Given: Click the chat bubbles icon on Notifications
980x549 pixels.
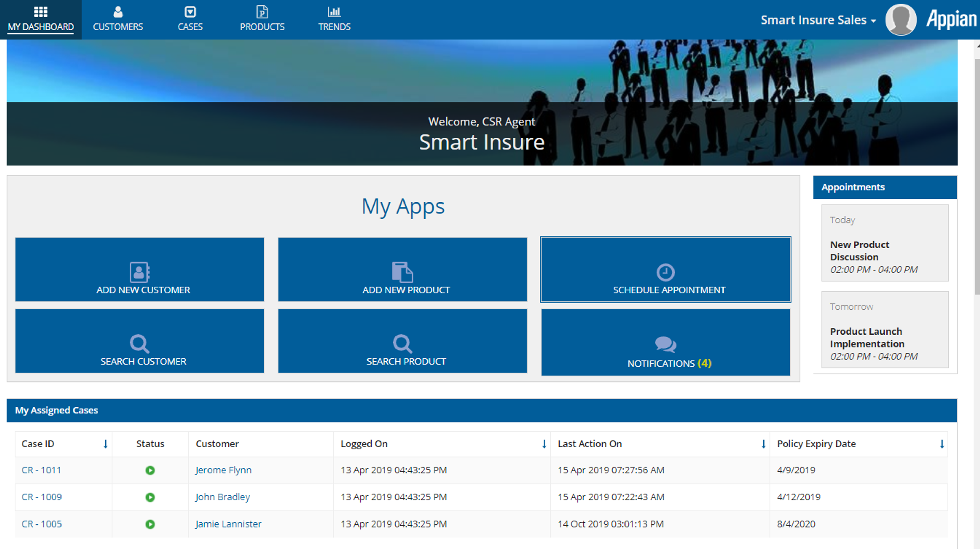Looking at the screenshot, I should pyautogui.click(x=665, y=344).
